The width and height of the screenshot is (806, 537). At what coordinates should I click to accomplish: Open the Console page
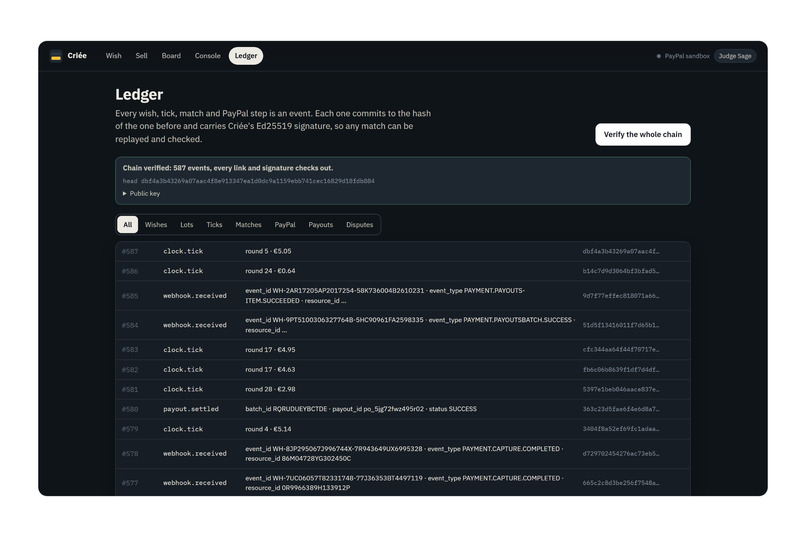208,56
